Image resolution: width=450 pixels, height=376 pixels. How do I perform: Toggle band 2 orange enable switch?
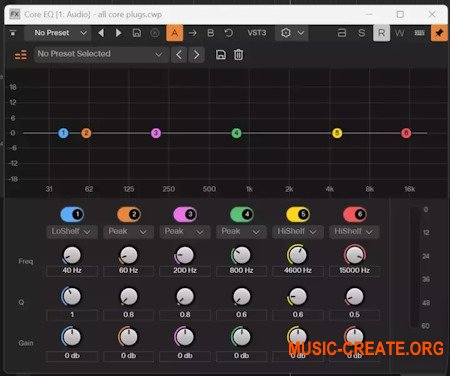[x=129, y=214]
